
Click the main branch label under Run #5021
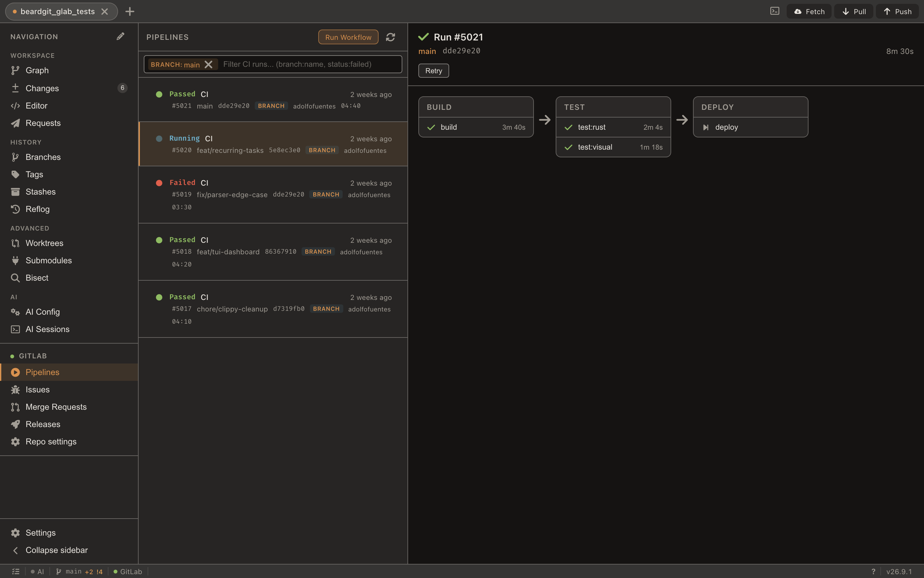click(x=427, y=51)
